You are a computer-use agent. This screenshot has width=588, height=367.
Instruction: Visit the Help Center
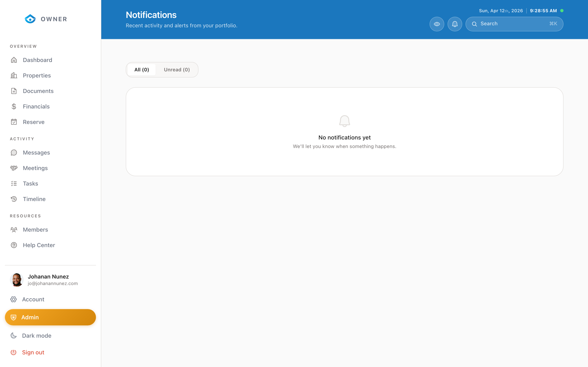[39, 245]
